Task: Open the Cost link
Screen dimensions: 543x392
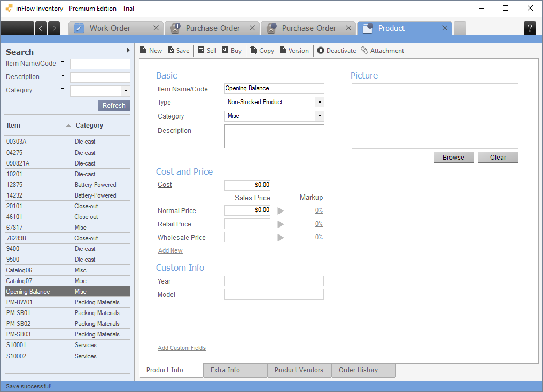Action: pos(165,184)
